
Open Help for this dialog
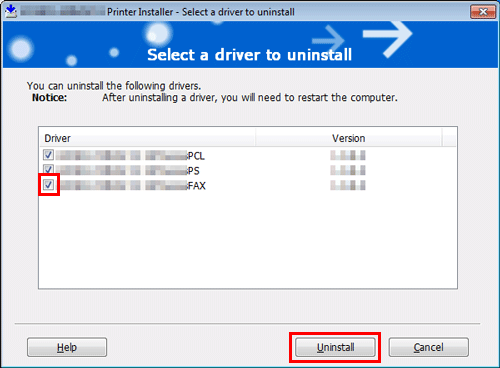[67, 347]
